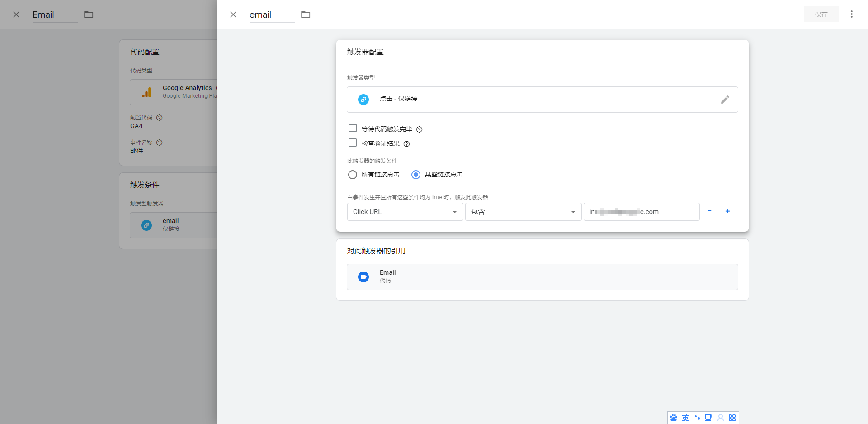Click the soft keyboard icon in IME toolbar
This screenshot has height=424, width=868.
(708, 418)
